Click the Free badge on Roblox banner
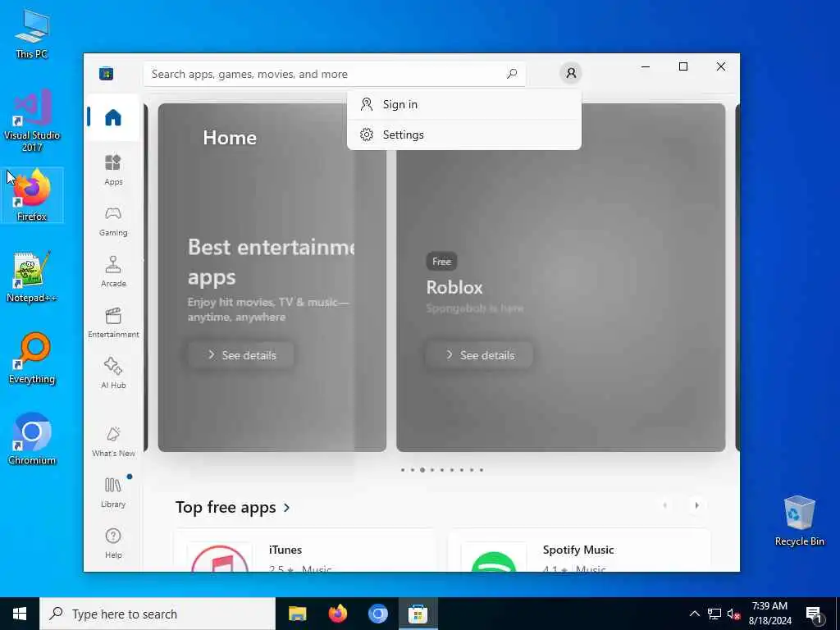 pyautogui.click(x=441, y=262)
